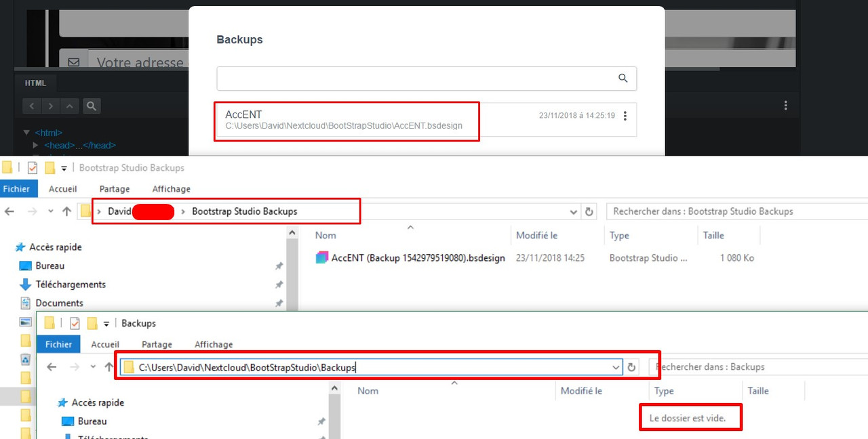The width and height of the screenshot is (868, 439).
Task: Click David in the breadcrumb path
Action: (119, 211)
